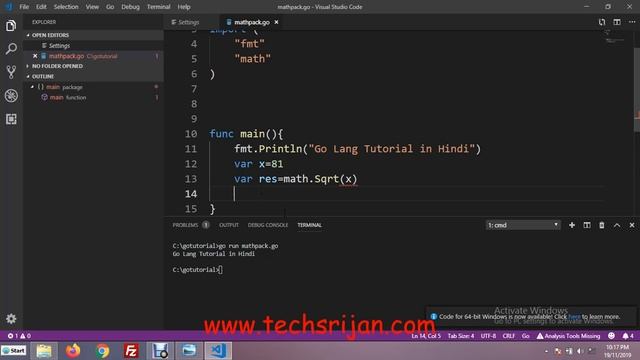Close mathpack.go in Open Editors list

(35, 56)
